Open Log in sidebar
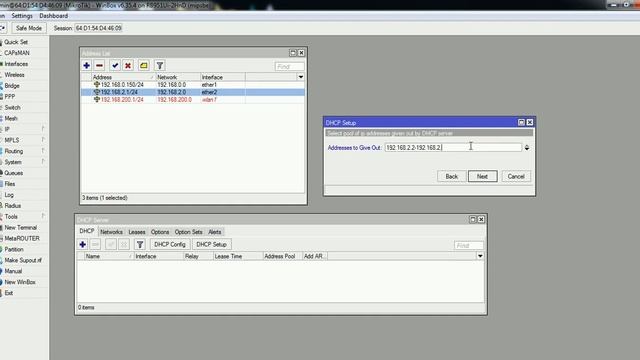This screenshot has width=640, height=360. coord(9,195)
